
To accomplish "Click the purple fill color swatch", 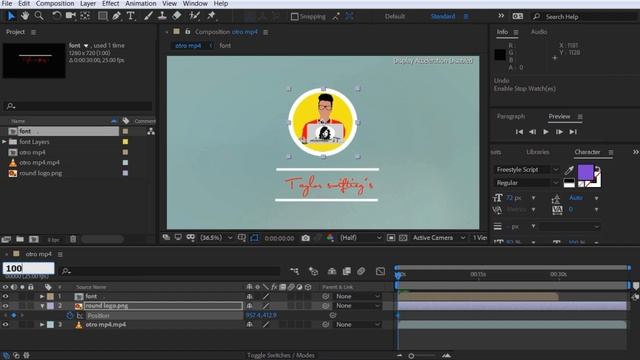I will (585, 173).
